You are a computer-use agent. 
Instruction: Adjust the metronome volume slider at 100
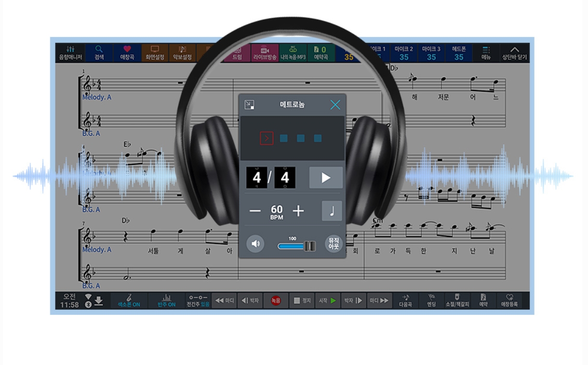pyautogui.click(x=296, y=246)
